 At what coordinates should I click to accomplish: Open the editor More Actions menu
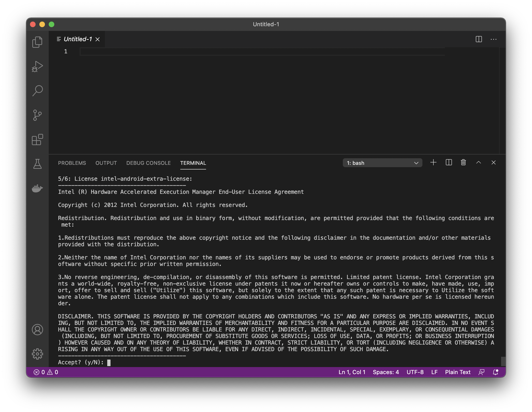point(494,39)
